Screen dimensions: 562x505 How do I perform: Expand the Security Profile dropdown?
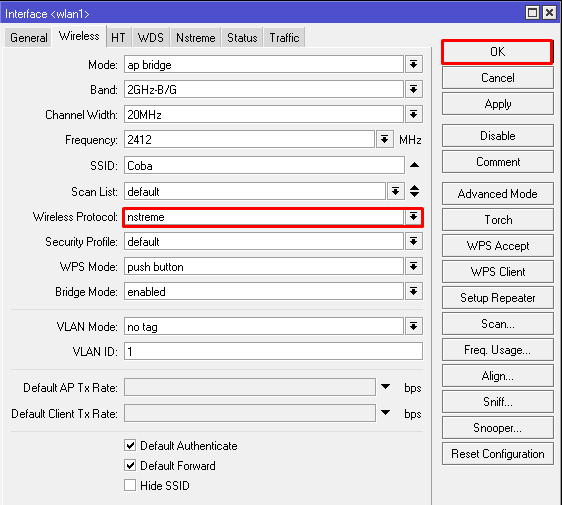pyautogui.click(x=414, y=242)
